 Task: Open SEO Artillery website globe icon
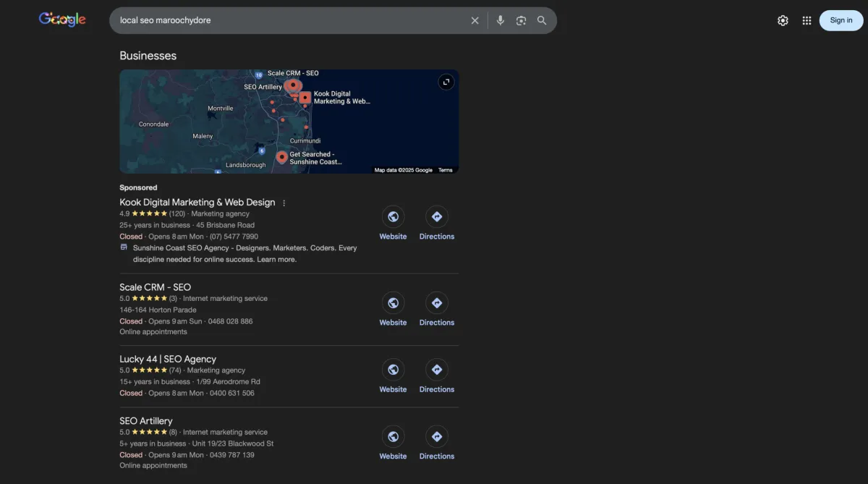393,436
